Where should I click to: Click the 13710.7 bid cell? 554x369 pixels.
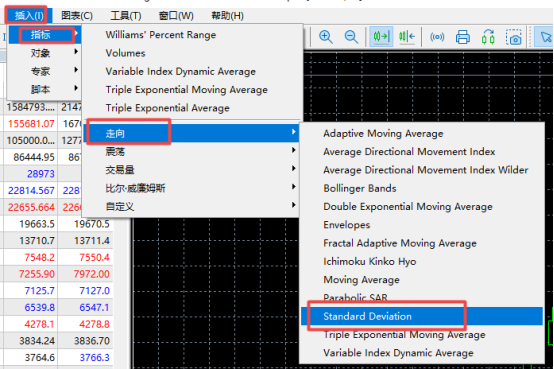coord(37,241)
